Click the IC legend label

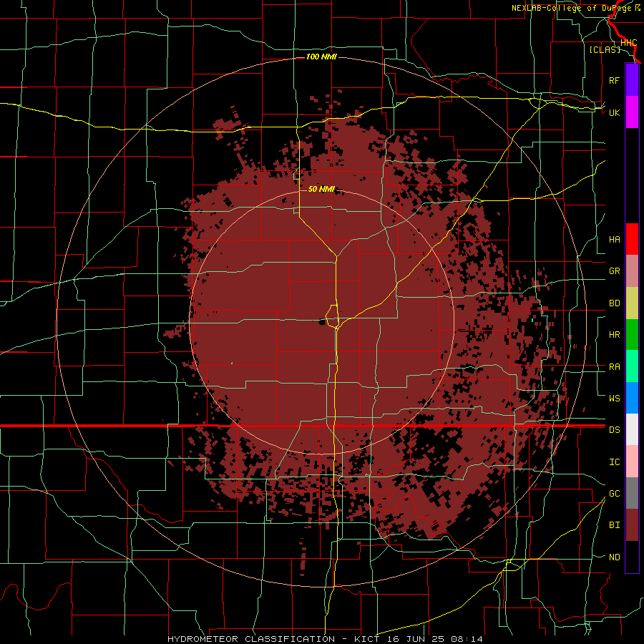point(614,462)
